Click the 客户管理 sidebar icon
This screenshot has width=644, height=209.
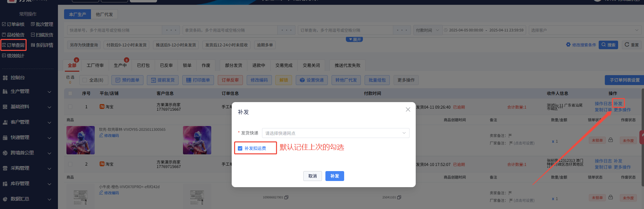[x=5, y=122]
